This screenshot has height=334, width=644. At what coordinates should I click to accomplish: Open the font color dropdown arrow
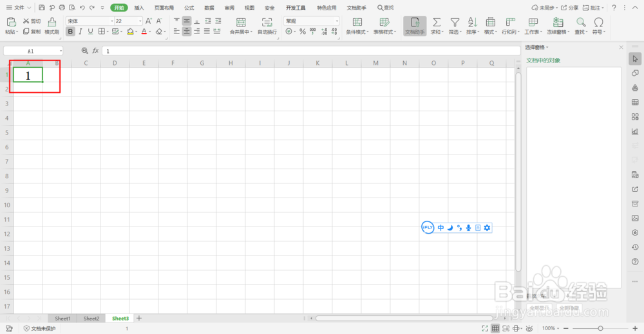pos(150,32)
